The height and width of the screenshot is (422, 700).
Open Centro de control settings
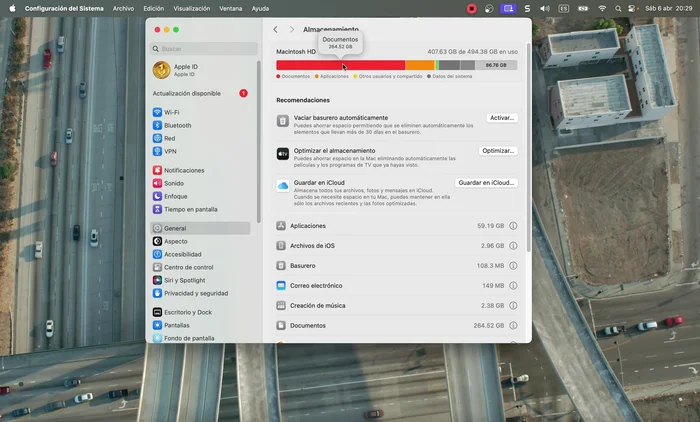[188, 267]
